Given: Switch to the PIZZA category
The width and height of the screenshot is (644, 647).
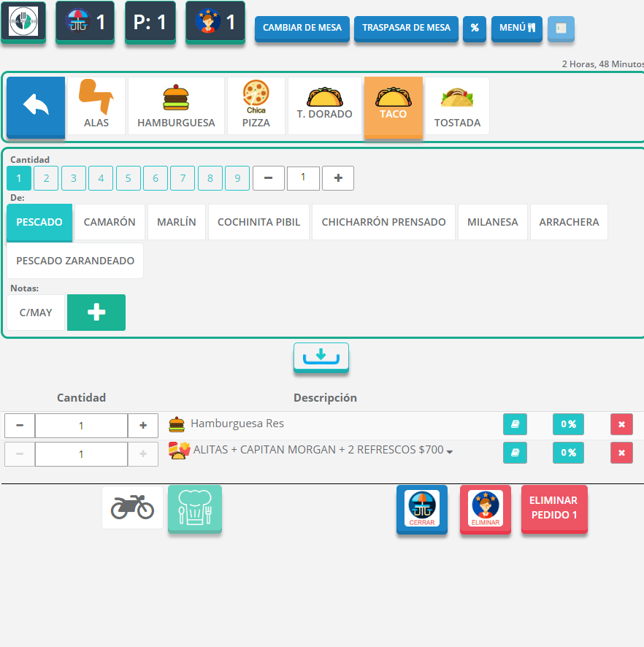Looking at the screenshot, I should coord(256,107).
